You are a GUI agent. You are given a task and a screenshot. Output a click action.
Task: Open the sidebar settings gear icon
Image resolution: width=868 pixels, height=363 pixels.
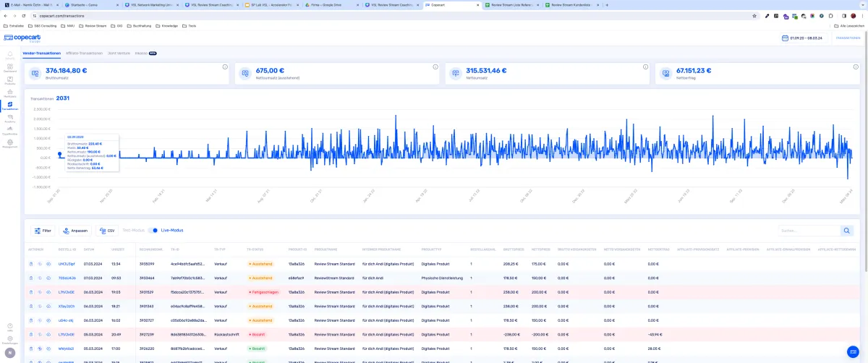(10, 340)
